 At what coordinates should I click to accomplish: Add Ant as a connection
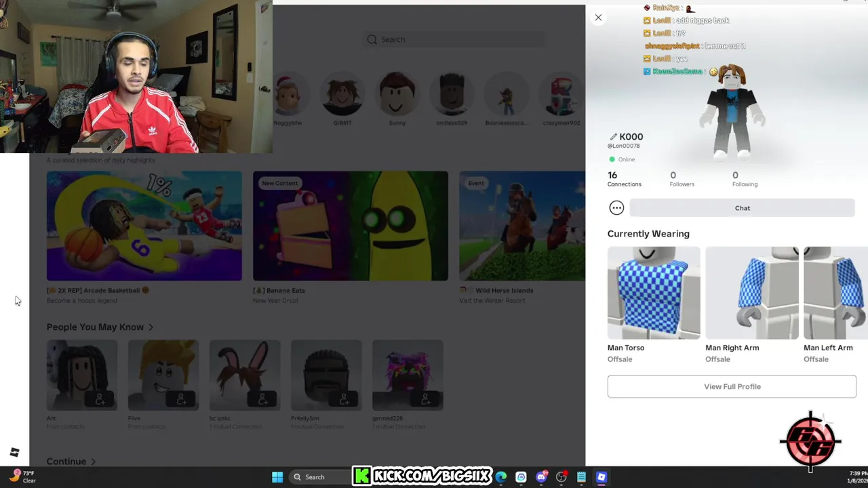[100, 400]
